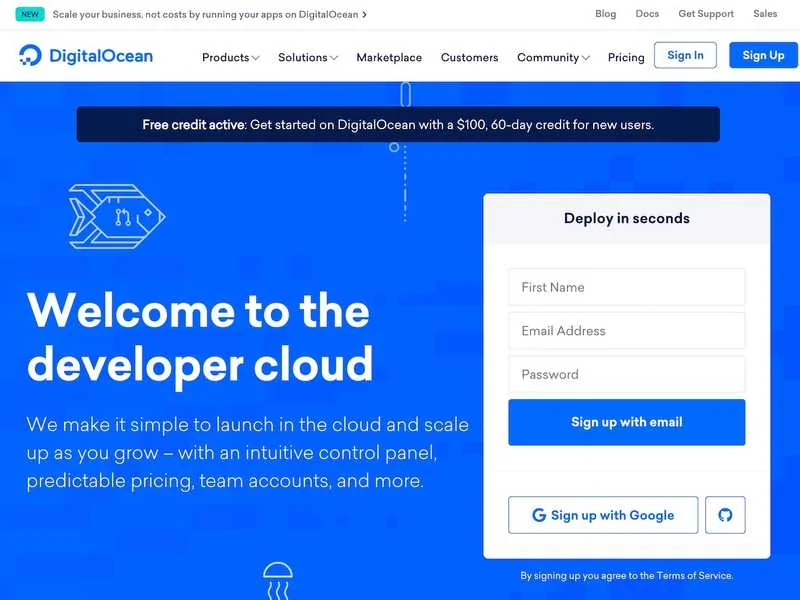The height and width of the screenshot is (600, 800).
Task: Focus the First Name field
Action: [x=626, y=287]
